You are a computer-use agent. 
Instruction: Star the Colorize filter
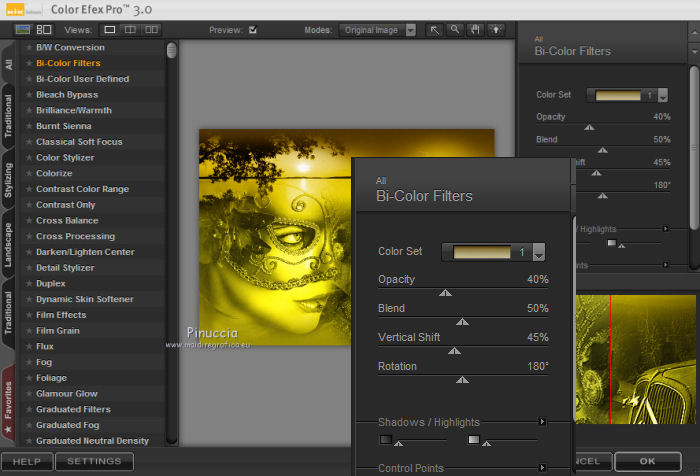29,173
